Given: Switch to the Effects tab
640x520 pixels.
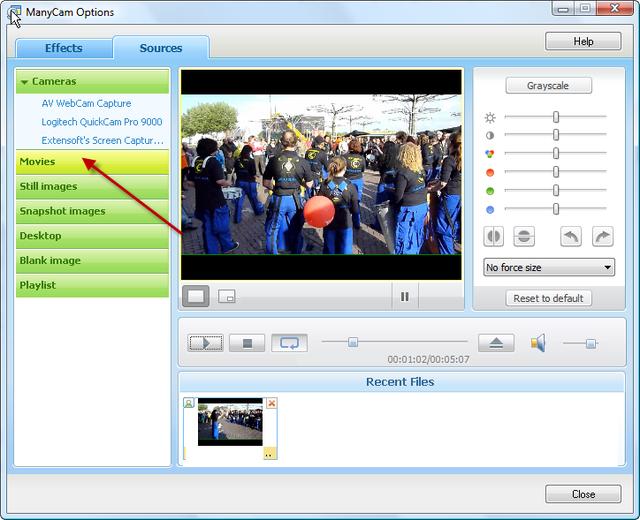Looking at the screenshot, I should (x=64, y=48).
